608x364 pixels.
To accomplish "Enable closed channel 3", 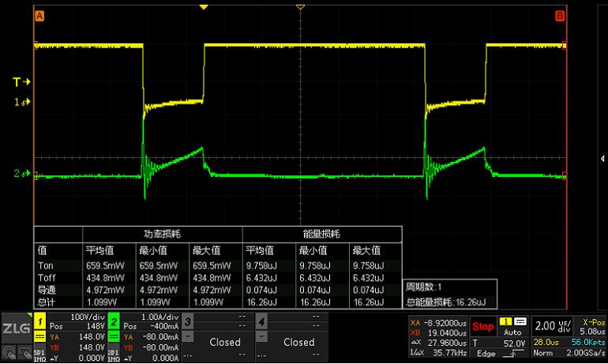I will point(224,342).
